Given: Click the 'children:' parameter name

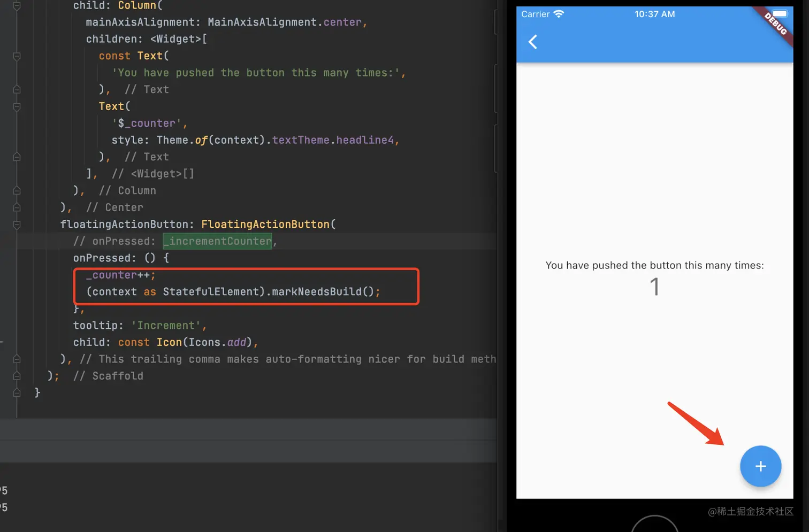Looking at the screenshot, I should coord(115,39).
